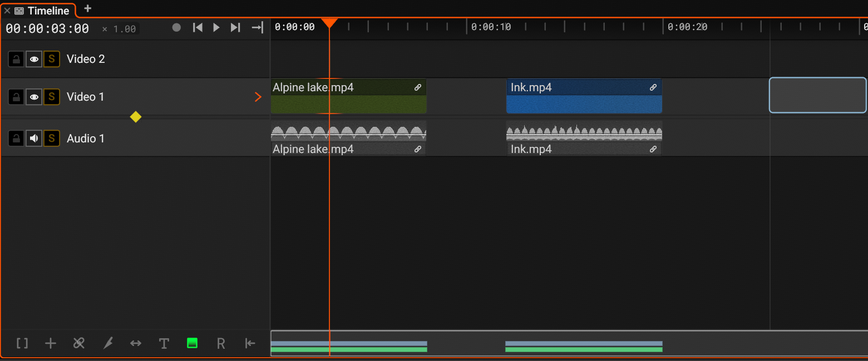
Task: Select the bracket range tool
Action: [22, 343]
